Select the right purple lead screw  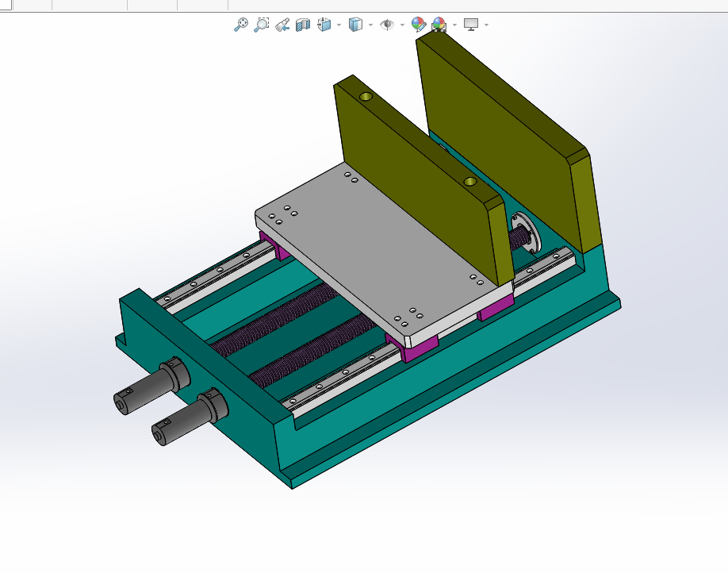pos(313,351)
